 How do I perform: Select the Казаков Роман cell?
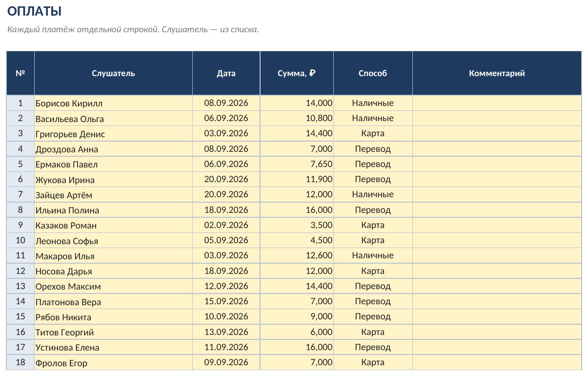coord(113,225)
